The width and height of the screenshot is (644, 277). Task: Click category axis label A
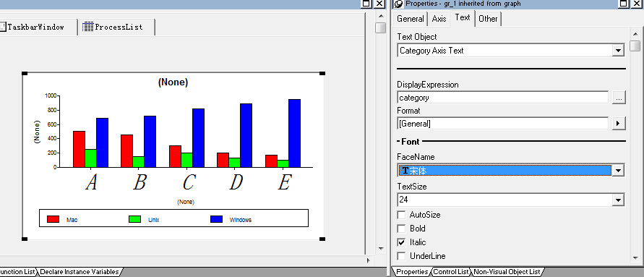[x=91, y=182]
